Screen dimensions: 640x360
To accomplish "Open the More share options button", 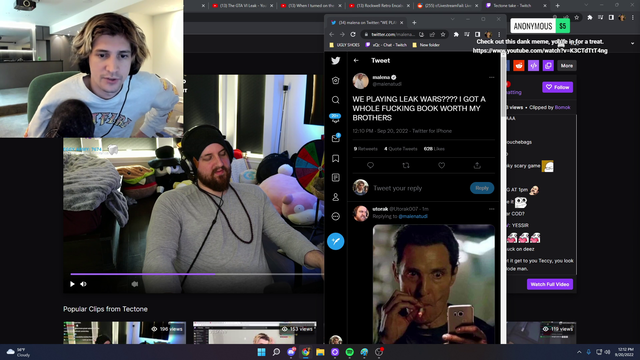I will [x=567, y=66].
